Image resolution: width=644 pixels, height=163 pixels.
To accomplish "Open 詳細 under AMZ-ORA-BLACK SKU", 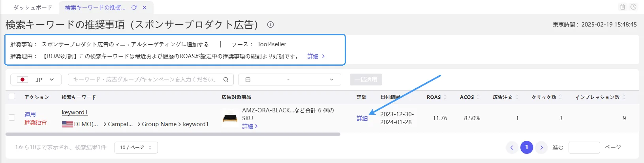I will pos(250,126).
